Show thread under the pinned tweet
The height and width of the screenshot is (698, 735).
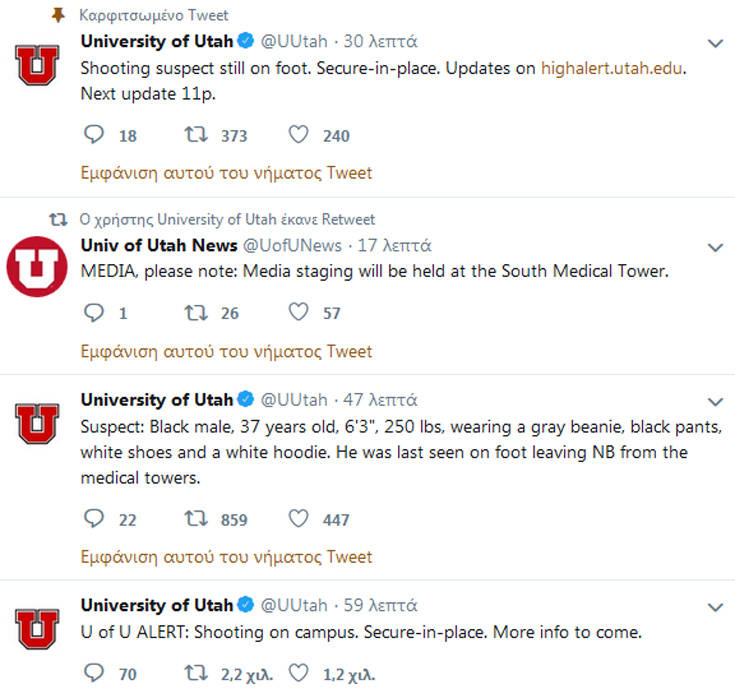(226, 173)
